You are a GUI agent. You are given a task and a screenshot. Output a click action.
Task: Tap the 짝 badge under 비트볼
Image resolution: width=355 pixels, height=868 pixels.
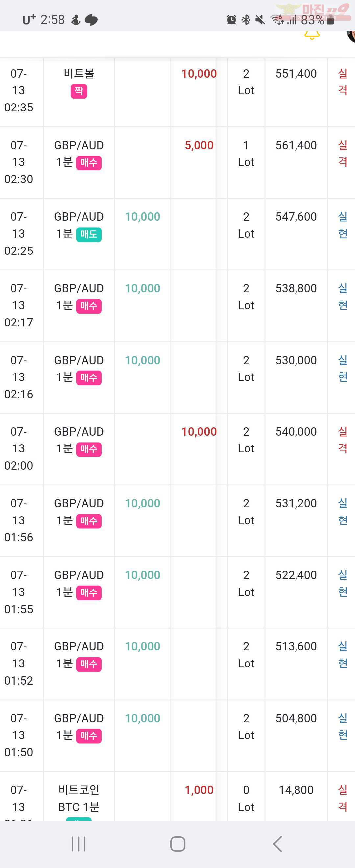pos(79,91)
